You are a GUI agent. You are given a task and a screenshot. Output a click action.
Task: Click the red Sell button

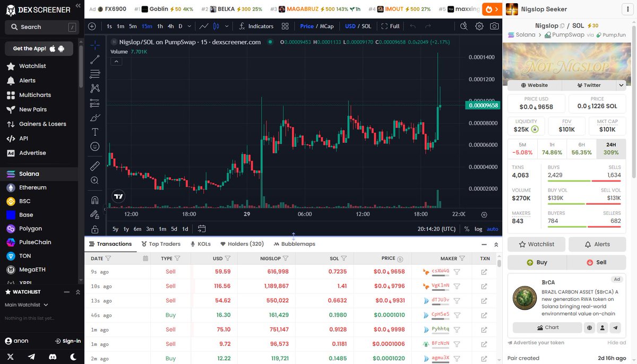[597, 262]
